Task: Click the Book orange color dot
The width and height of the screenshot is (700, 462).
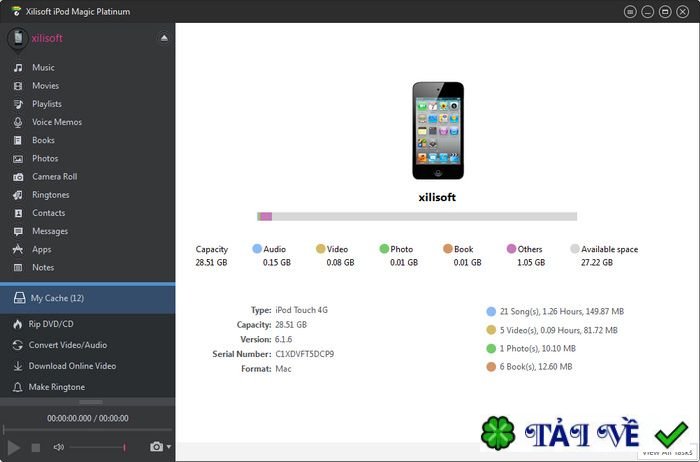Action: [448, 249]
